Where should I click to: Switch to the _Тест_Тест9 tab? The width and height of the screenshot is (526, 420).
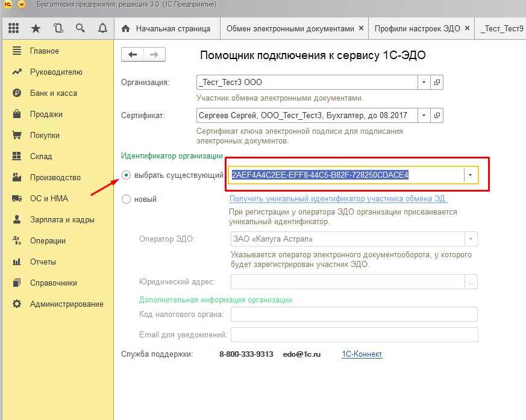(x=501, y=28)
